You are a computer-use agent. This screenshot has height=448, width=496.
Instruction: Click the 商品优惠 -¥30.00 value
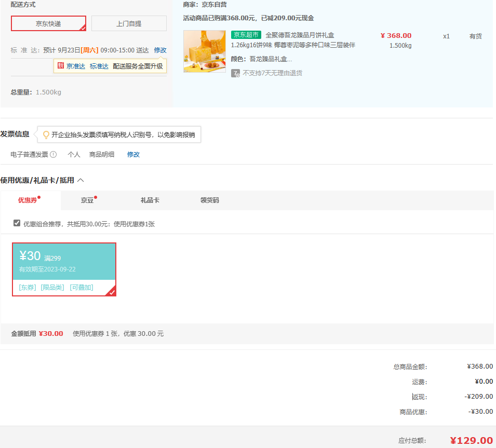480,412
